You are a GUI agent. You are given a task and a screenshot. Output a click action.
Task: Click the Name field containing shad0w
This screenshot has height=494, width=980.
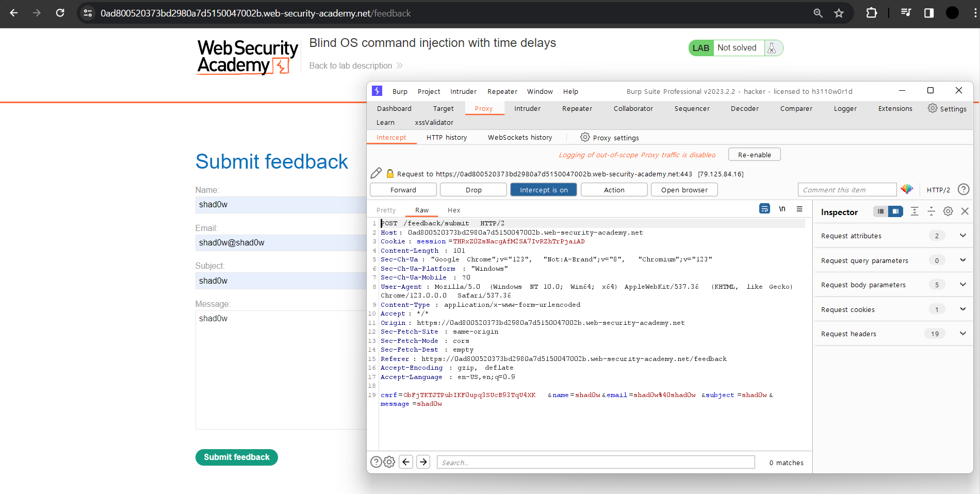tap(281, 205)
